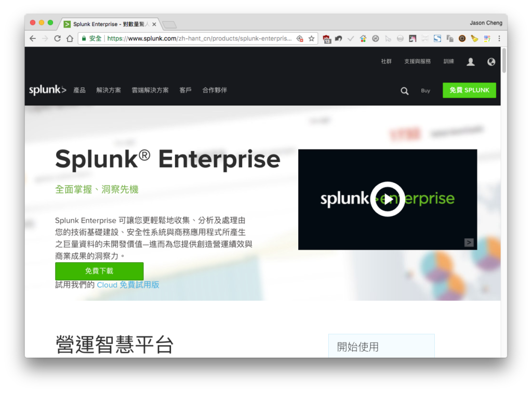Screen dimensions: 532x393
Task: Click the browser forward arrow
Action: pos(45,38)
